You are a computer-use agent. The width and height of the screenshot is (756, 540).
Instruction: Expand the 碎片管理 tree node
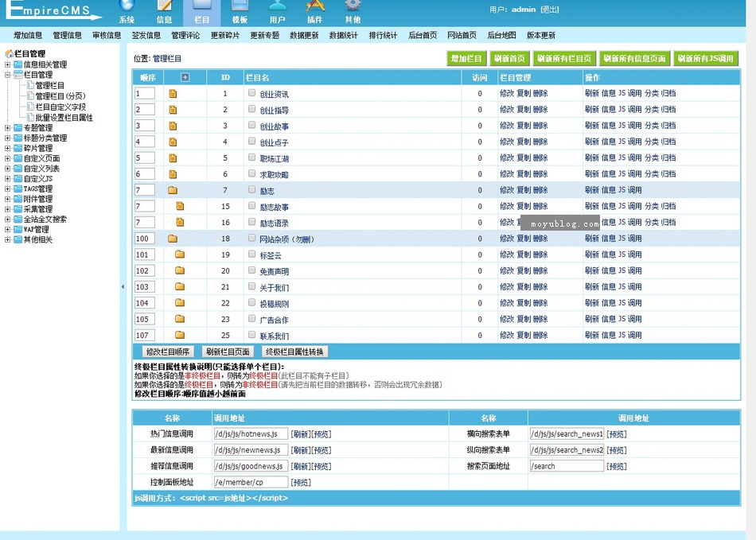(x=7, y=149)
